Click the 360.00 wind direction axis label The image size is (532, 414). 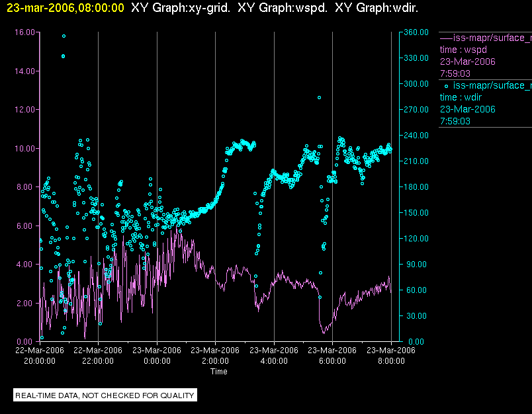(416, 32)
